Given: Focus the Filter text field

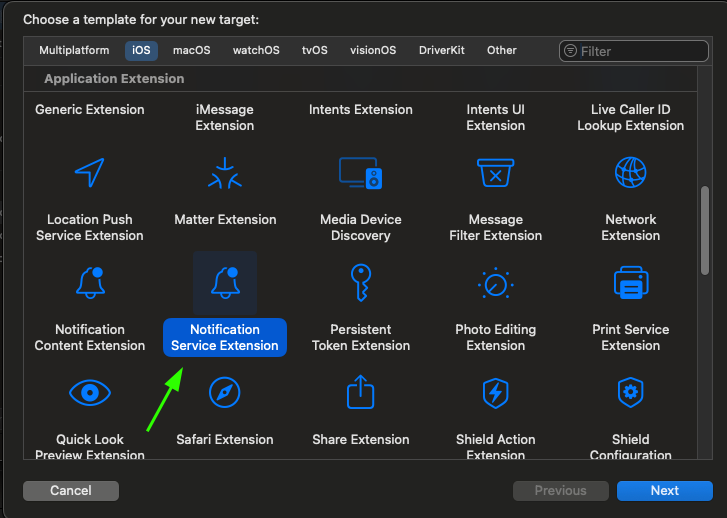Looking at the screenshot, I should tap(634, 51).
